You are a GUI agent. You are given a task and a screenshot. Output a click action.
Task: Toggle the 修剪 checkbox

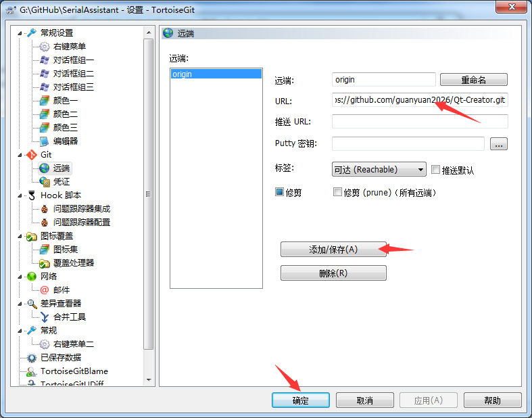(x=279, y=192)
